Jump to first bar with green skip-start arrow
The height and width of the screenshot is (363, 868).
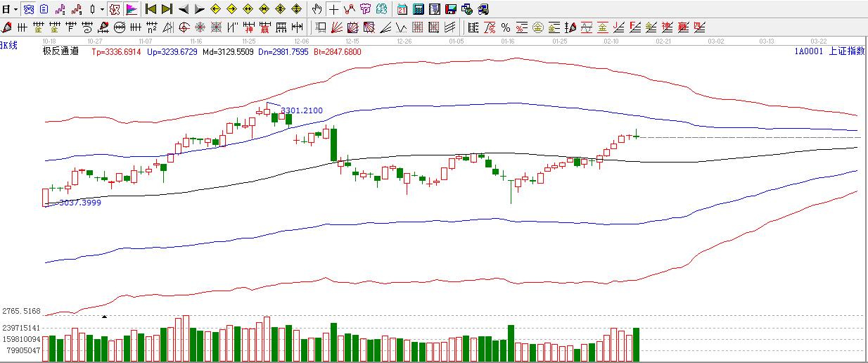click(x=151, y=10)
